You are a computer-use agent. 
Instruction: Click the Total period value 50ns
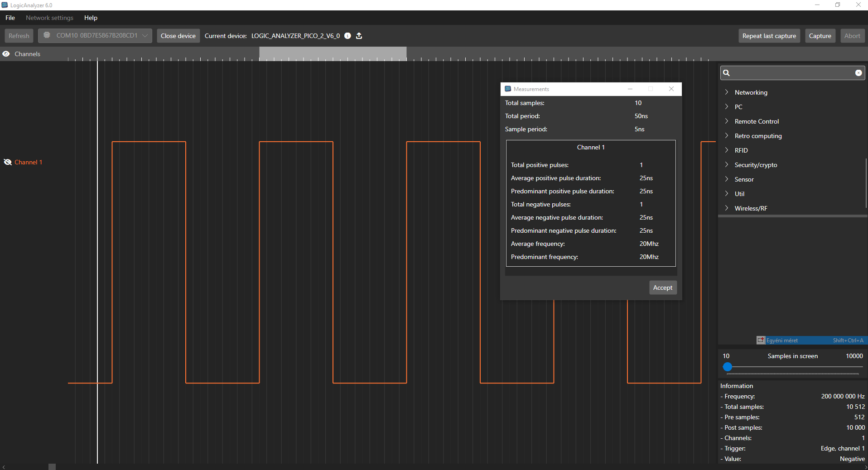click(x=641, y=116)
